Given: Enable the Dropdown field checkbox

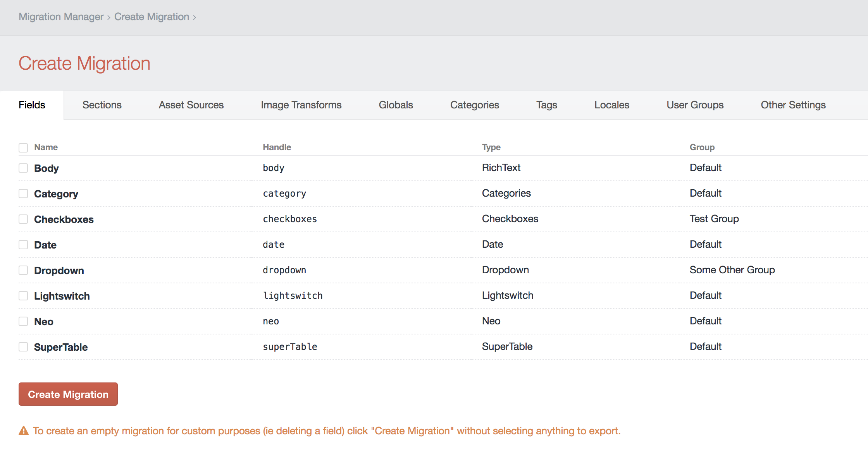Looking at the screenshot, I should coord(23,270).
